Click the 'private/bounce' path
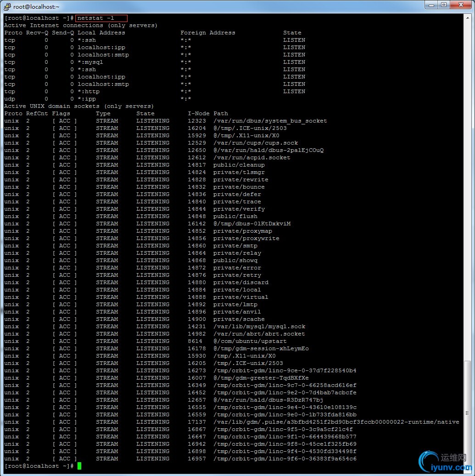Image resolution: width=475 pixels, height=476 pixels. pos(239,187)
